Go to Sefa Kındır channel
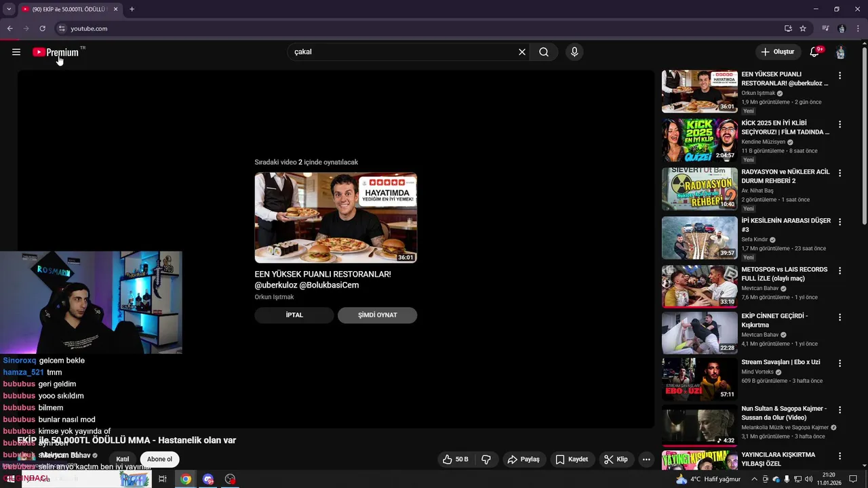The height and width of the screenshot is (488, 868). 754,239
